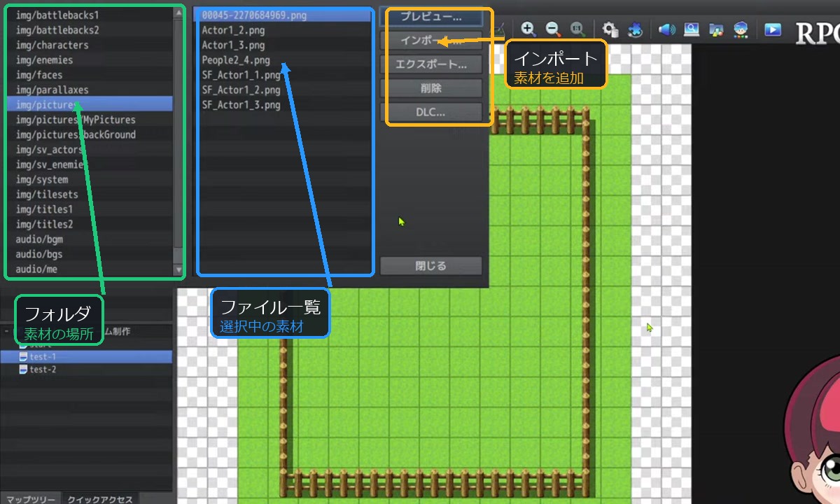Select the img/titles2 folder
Screen dimensions: 840x504
(89, 224)
